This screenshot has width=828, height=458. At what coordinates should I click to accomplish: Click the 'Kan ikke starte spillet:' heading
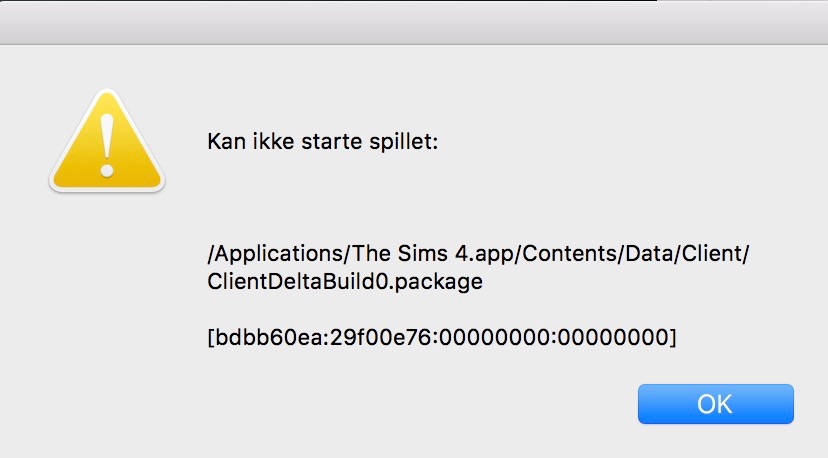pyautogui.click(x=323, y=142)
